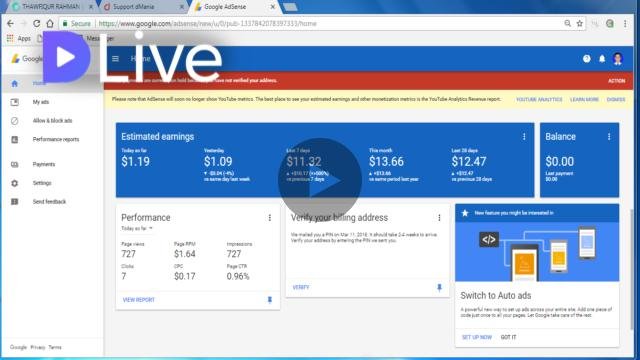
Task: Open the Terms footer link
Action: [x=55, y=347]
